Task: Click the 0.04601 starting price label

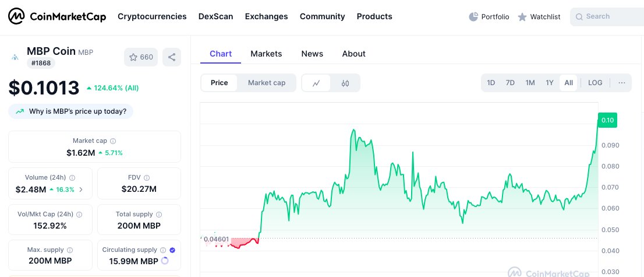Action: [x=217, y=239]
